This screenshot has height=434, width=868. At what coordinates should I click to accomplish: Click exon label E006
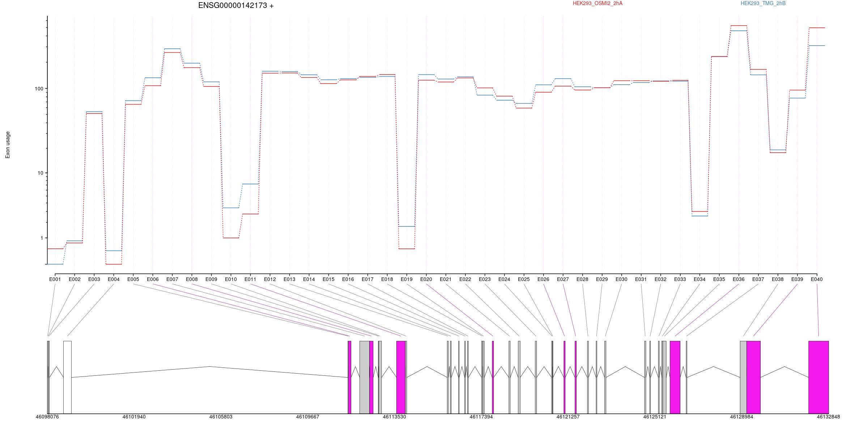[x=153, y=279]
